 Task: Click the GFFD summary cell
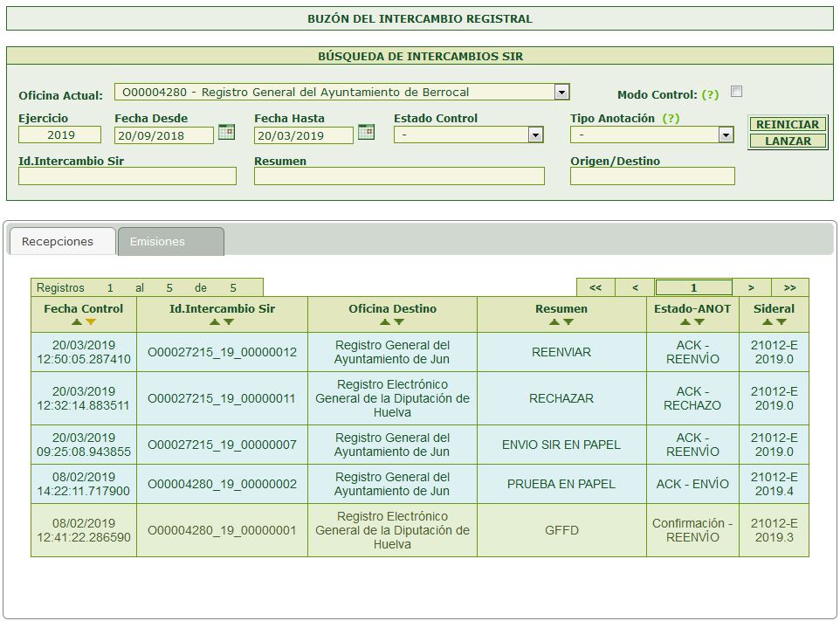pyautogui.click(x=561, y=530)
